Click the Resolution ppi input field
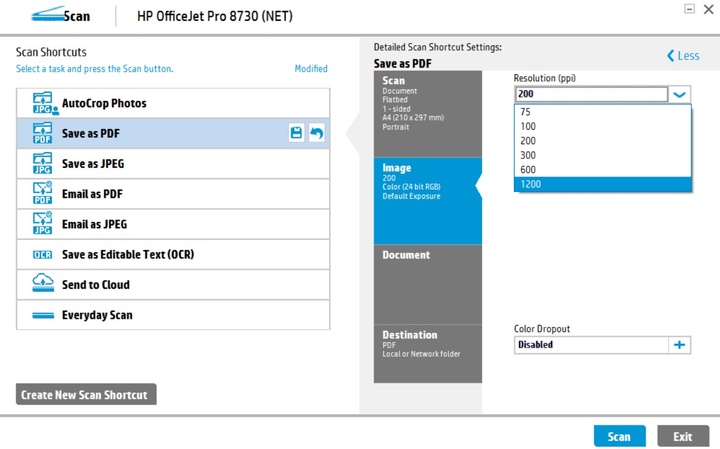This screenshot has height=449, width=720. click(590, 95)
